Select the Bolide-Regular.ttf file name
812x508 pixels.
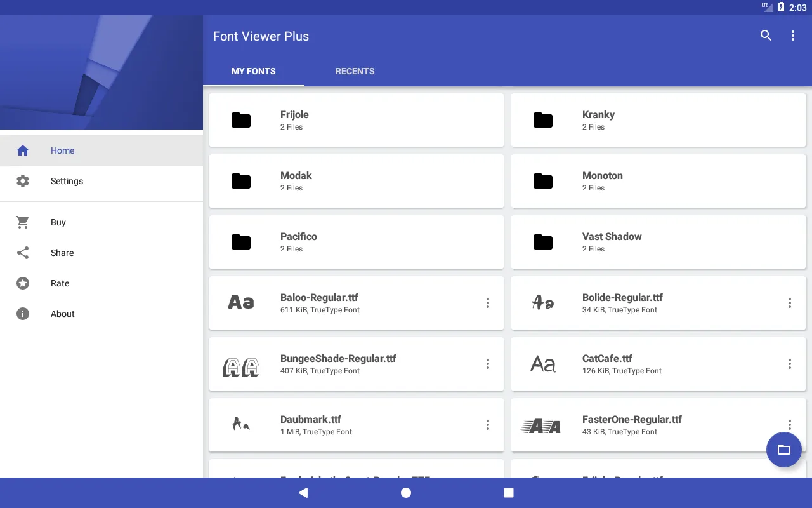pos(623,297)
